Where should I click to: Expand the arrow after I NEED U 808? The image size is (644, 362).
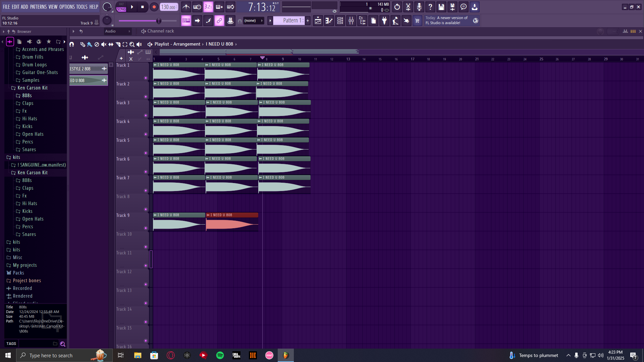point(236,44)
